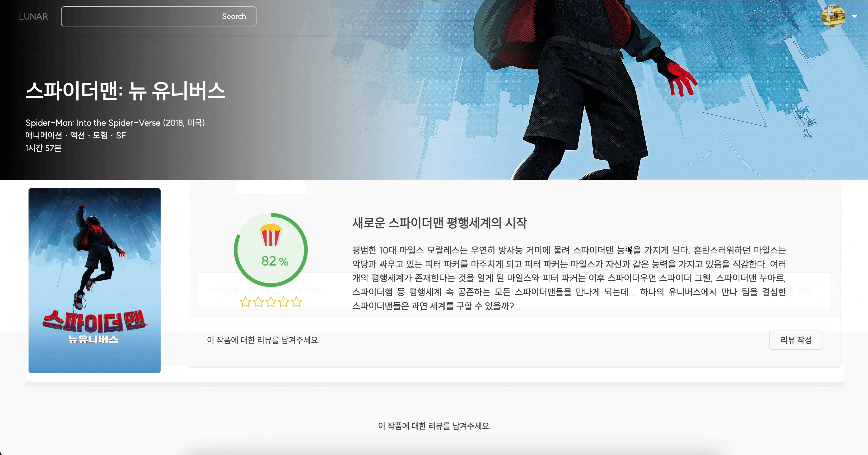
Task: Click the fifth rating star
Action: point(296,302)
